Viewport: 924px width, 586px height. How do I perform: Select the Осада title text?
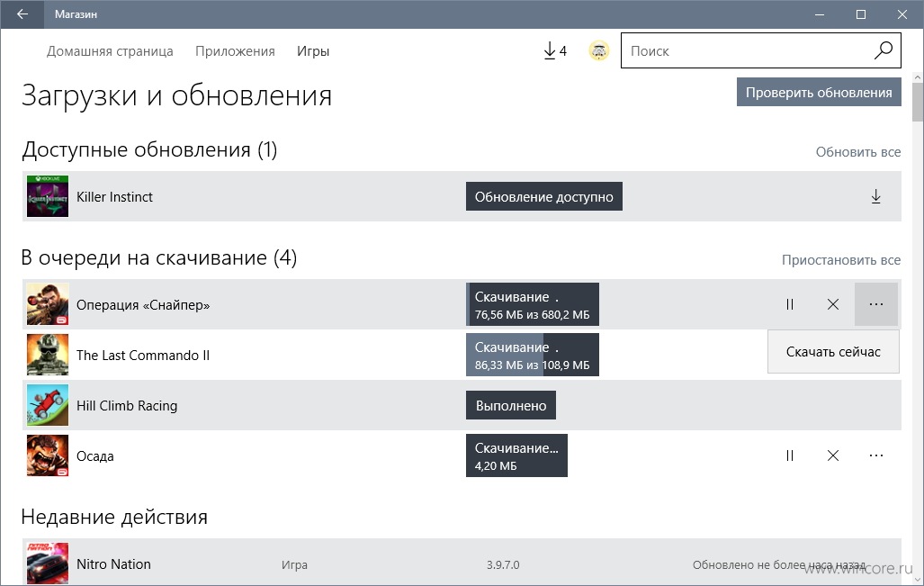(94, 455)
